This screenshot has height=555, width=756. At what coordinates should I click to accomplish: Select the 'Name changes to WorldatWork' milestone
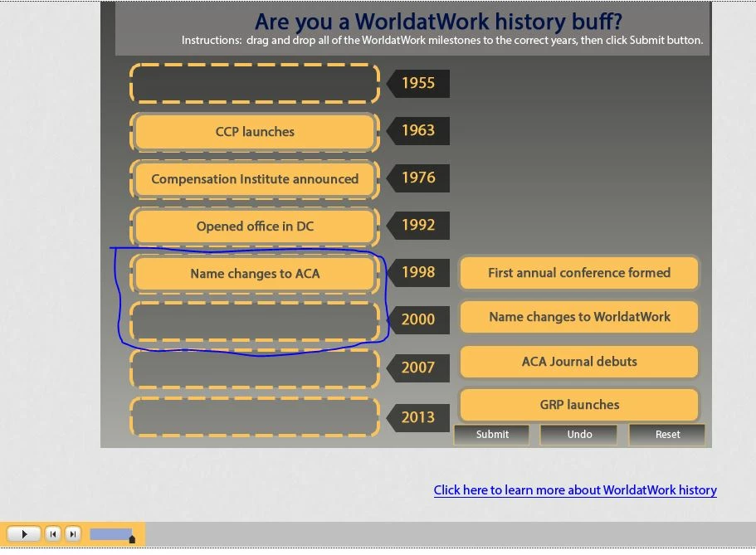(579, 317)
